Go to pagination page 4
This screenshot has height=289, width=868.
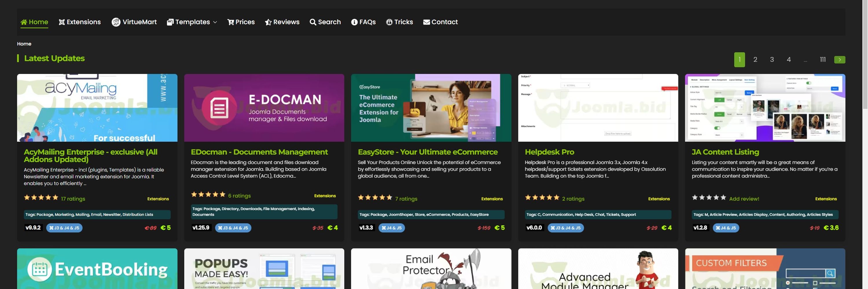click(x=789, y=60)
